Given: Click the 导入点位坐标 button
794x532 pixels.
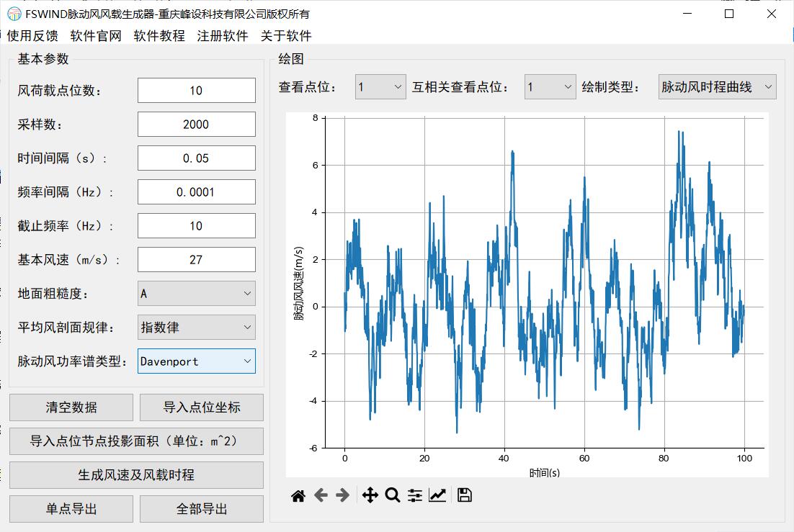Looking at the screenshot, I should (x=202, y=407).
